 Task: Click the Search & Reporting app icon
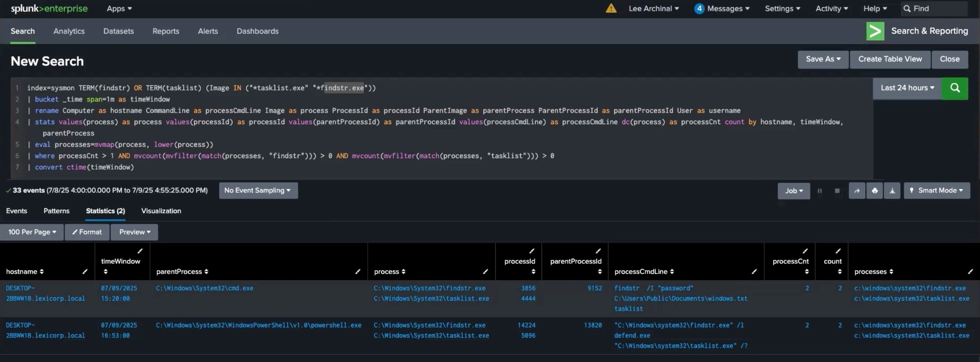(x=875, y=31)
